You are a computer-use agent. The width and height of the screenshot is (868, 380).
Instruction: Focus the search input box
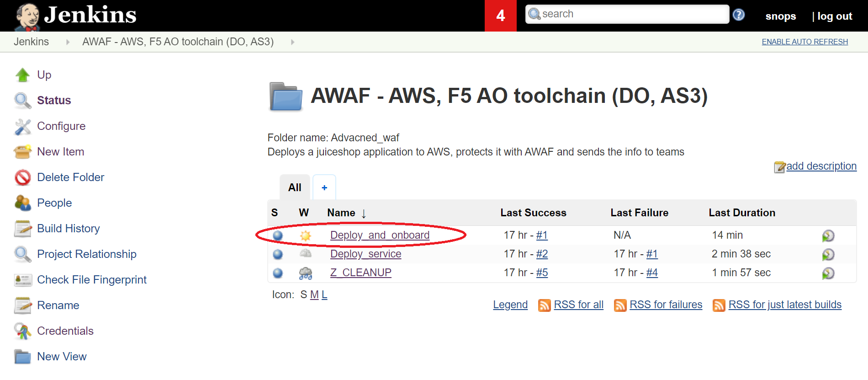627,14
